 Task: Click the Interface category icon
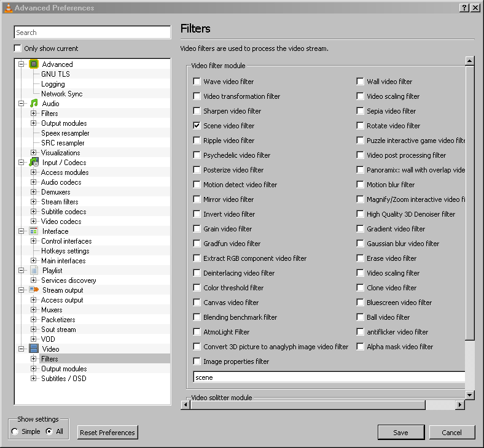[34, 231]
